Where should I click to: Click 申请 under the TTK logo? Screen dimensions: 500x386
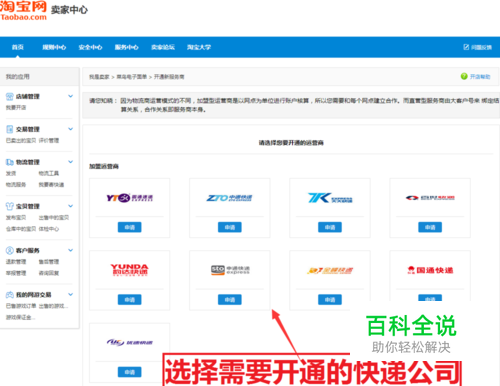[330, 227]
